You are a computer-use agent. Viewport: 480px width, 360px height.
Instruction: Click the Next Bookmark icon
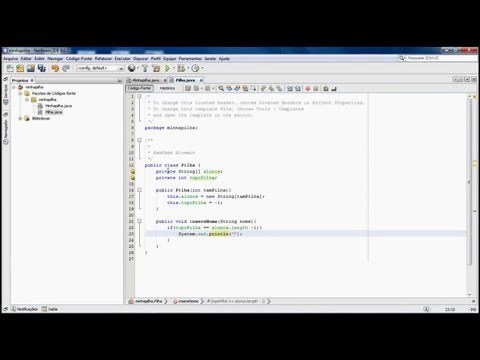tap(271, 88)
